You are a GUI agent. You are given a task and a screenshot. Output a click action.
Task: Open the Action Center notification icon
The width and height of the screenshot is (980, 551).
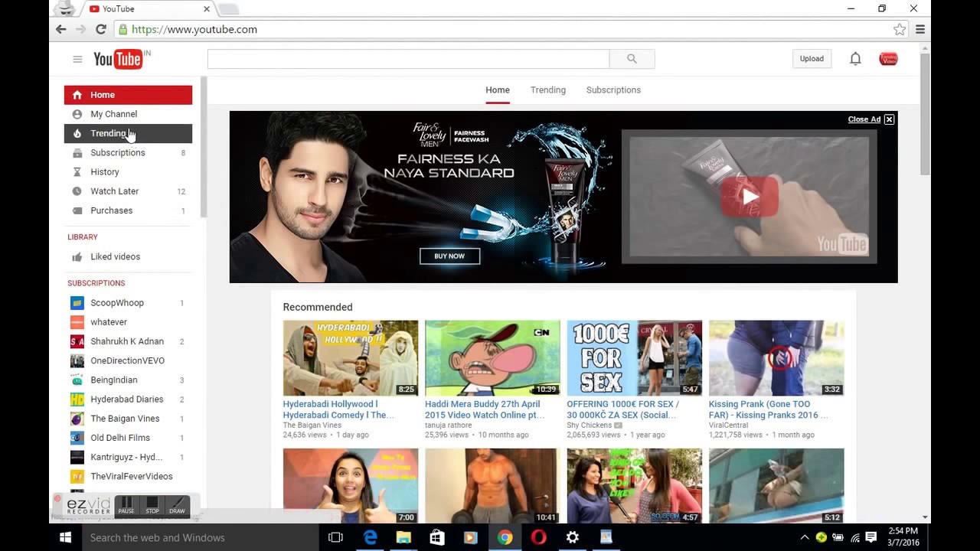871,537
